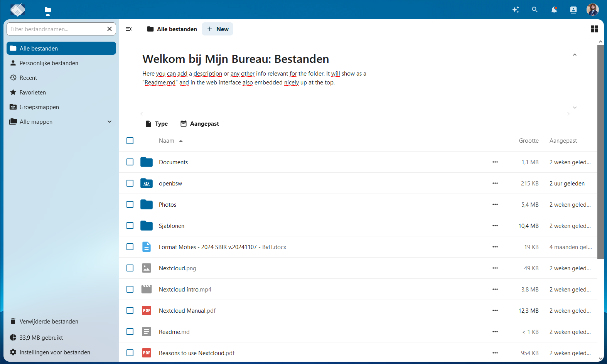Screen dimensions: 607x364
Task: Sort by Aangepast column header
Action: tap(563, 141)
